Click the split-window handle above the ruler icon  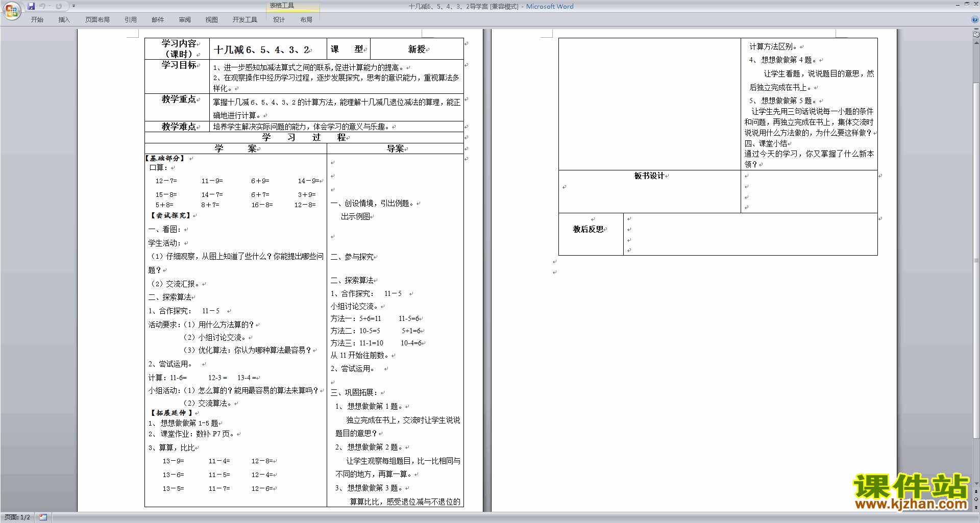click(976, 29)
